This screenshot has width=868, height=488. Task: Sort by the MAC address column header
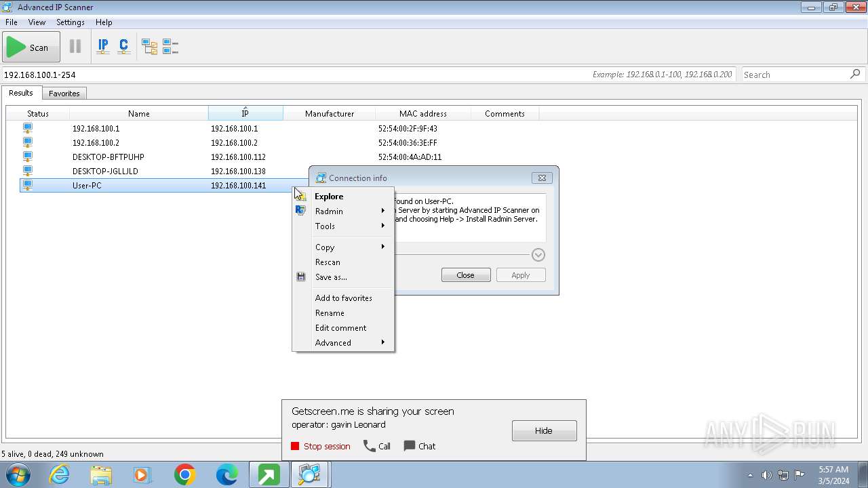coord(423,113)
